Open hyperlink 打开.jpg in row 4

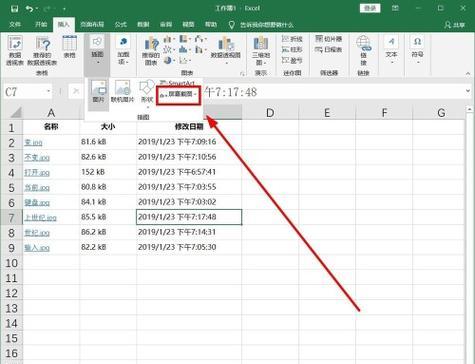tap(37, 173)
